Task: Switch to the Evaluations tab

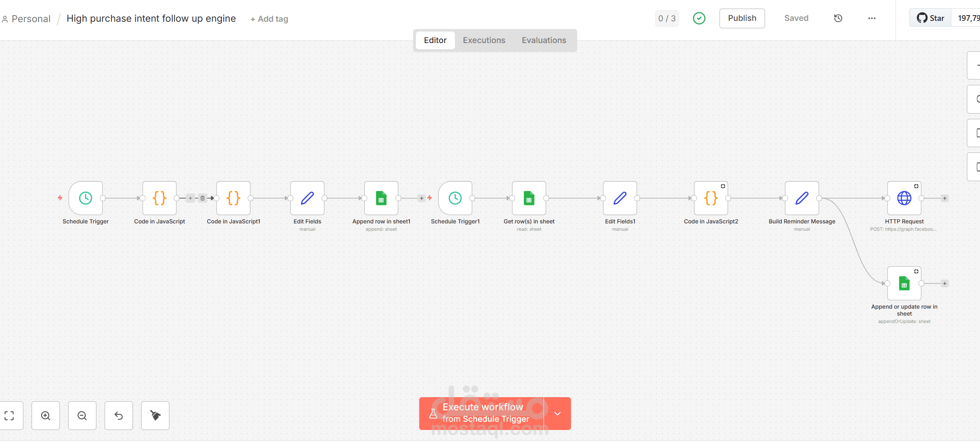Action: click(x=544, y=40)
